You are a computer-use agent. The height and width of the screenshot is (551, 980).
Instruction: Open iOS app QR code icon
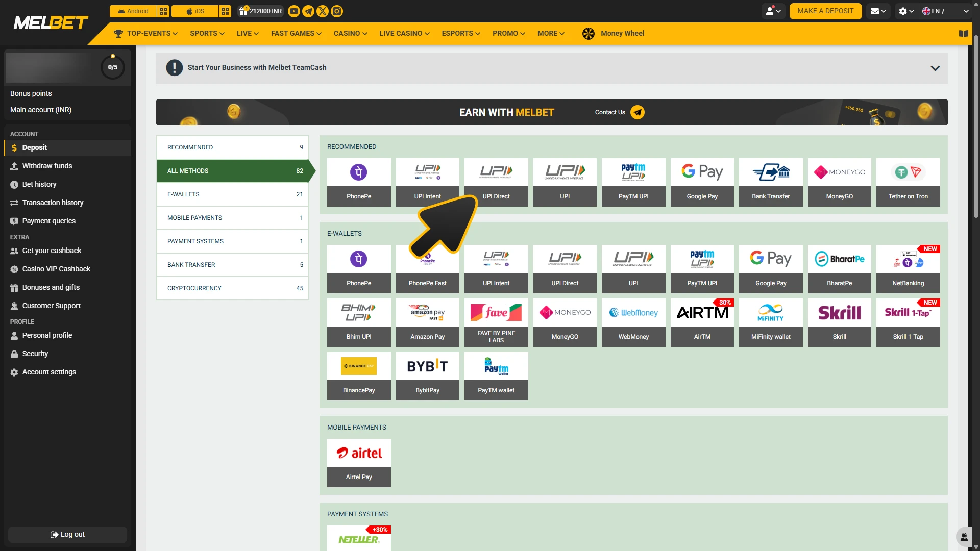(x=225, y=11)
